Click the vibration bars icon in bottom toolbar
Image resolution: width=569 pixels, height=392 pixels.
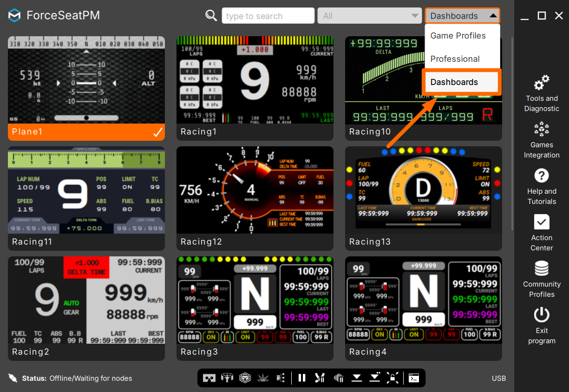339,378
